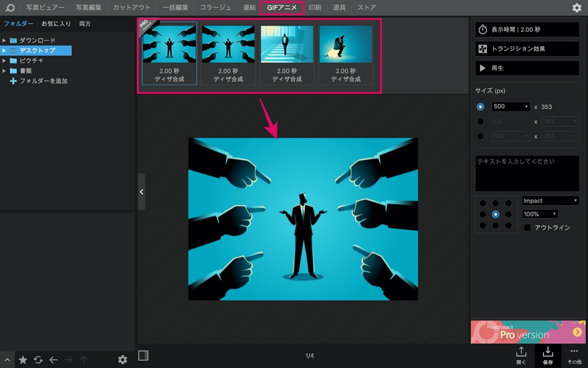Go up one folder level

coord(84,360)
